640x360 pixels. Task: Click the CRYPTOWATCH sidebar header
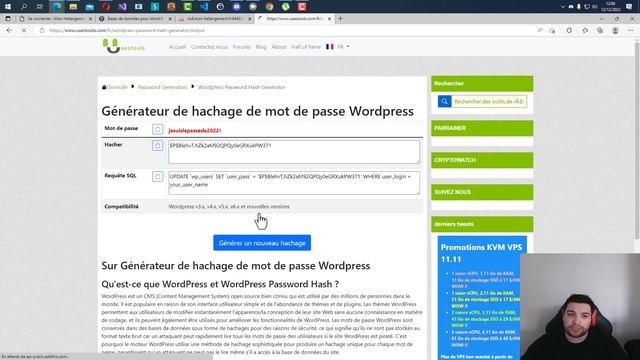pos(482,160)
